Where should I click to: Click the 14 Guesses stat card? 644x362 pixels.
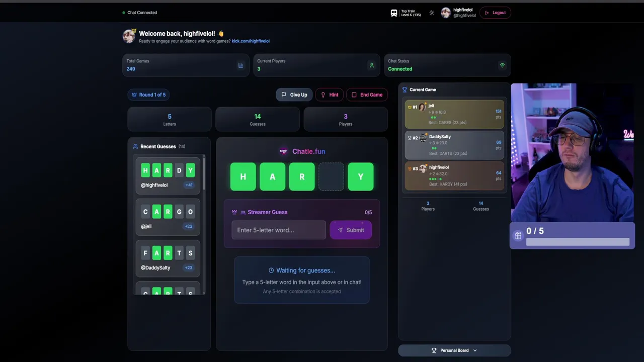click(x=258, y=120)
